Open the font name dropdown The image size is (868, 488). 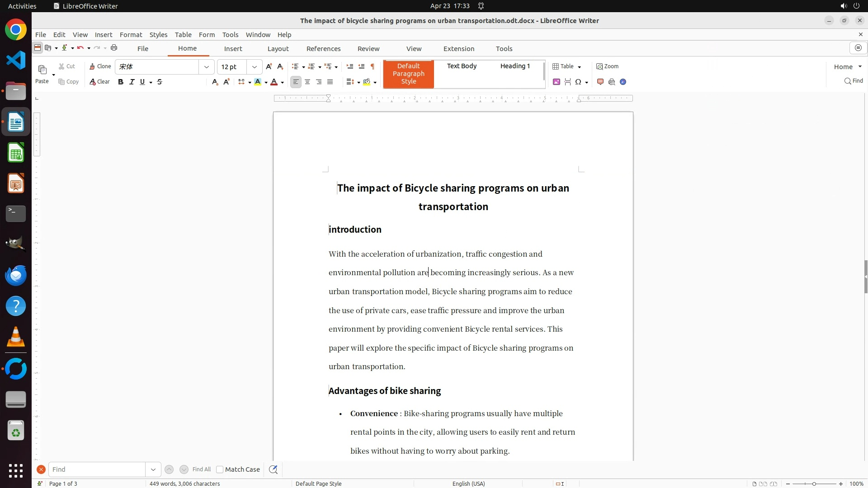pyautogui.click(x=207, y=67)
